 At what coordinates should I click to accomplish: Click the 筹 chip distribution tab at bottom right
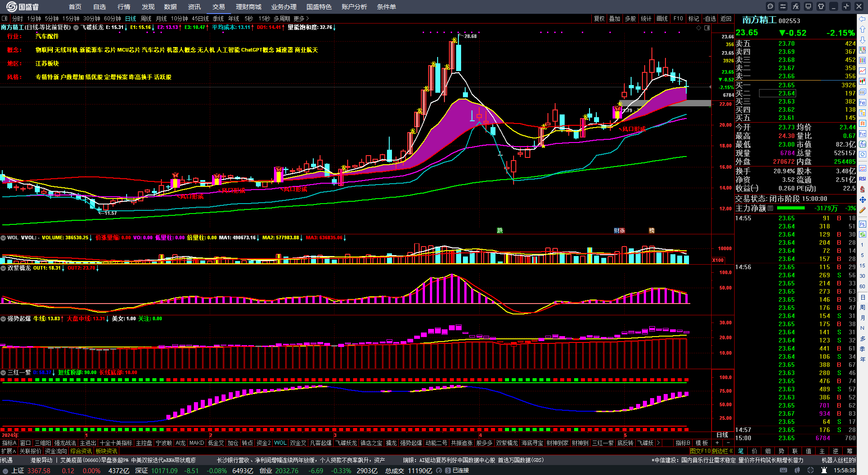(x=850, y=451)
